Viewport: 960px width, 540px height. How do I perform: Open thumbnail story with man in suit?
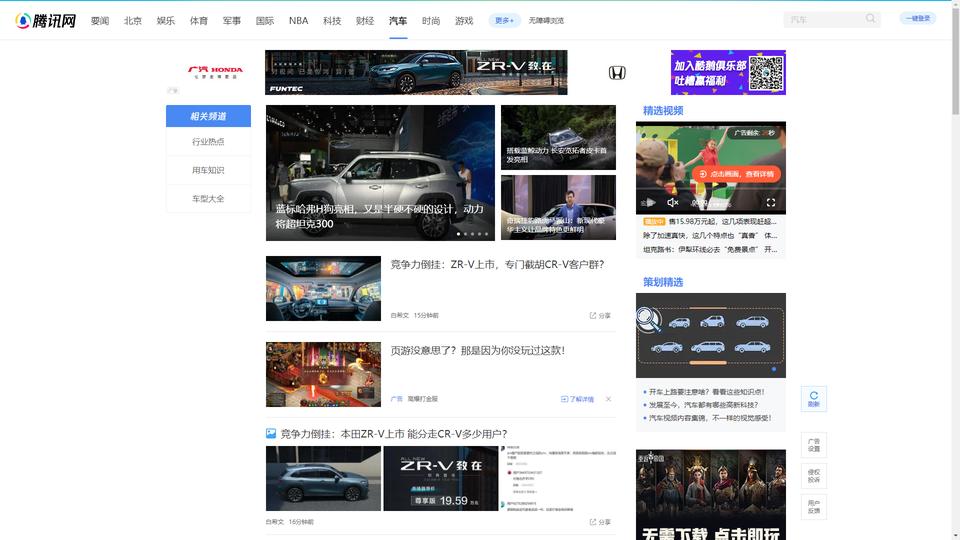coord(558,208)
